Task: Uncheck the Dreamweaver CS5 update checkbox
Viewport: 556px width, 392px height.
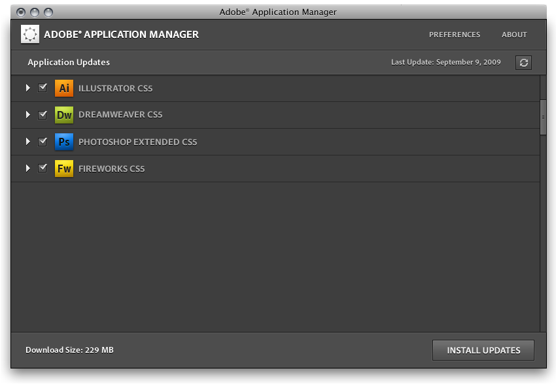Action: (43, 114)
